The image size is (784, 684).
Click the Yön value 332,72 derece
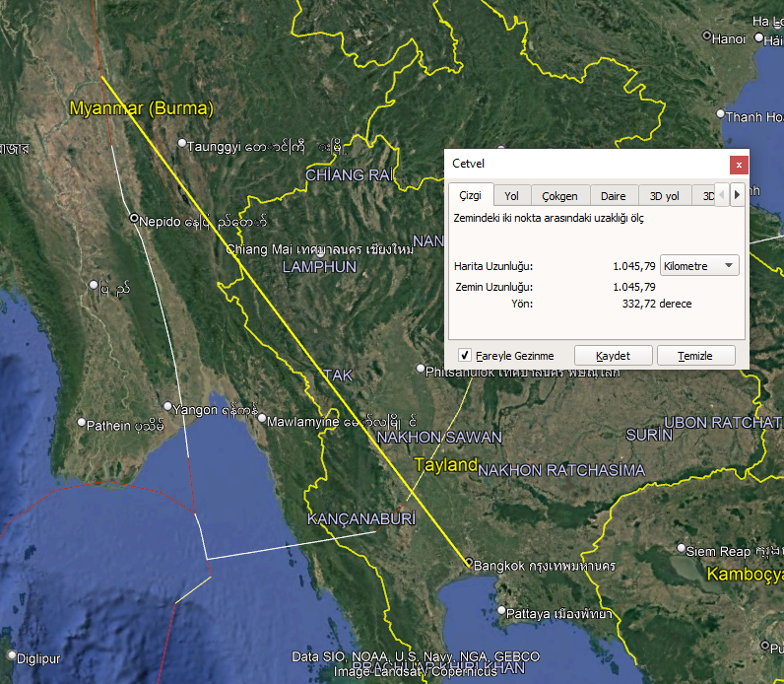click(657, 304)
